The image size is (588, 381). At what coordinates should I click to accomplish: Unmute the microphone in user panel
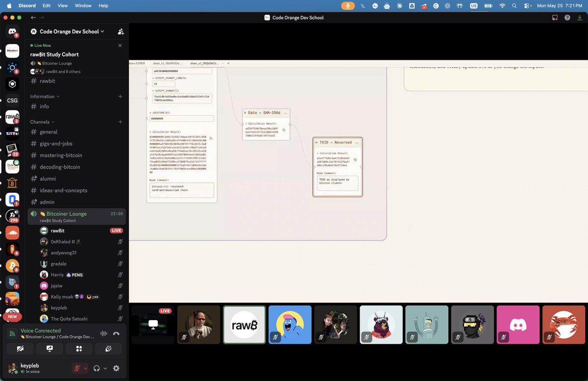(x=76, y=368)
